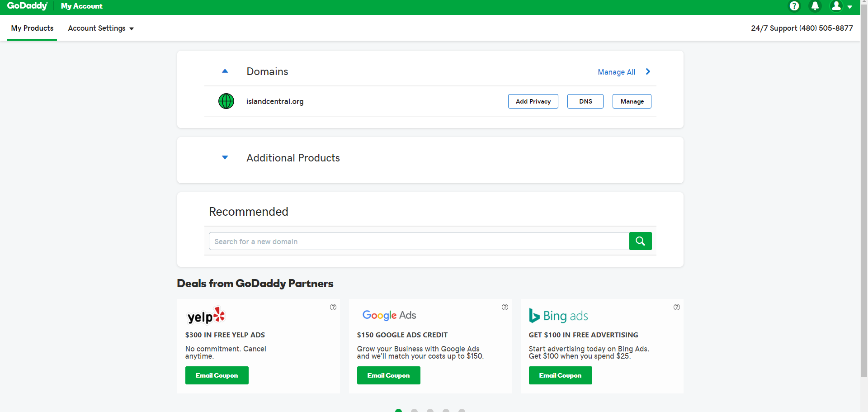Screen dimensions: 868x412
Task: Click the info icon on Google Ads deal
Action: 505,307
